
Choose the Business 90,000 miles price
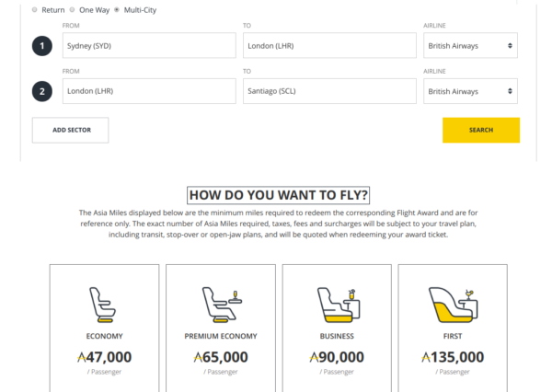(x=337, y=357)
